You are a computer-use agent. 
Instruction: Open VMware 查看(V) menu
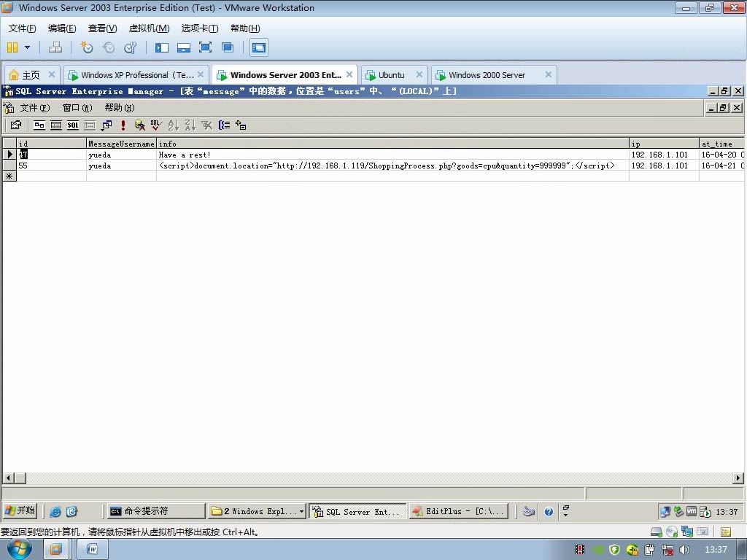pyautogui.click(x=102, y=28)
